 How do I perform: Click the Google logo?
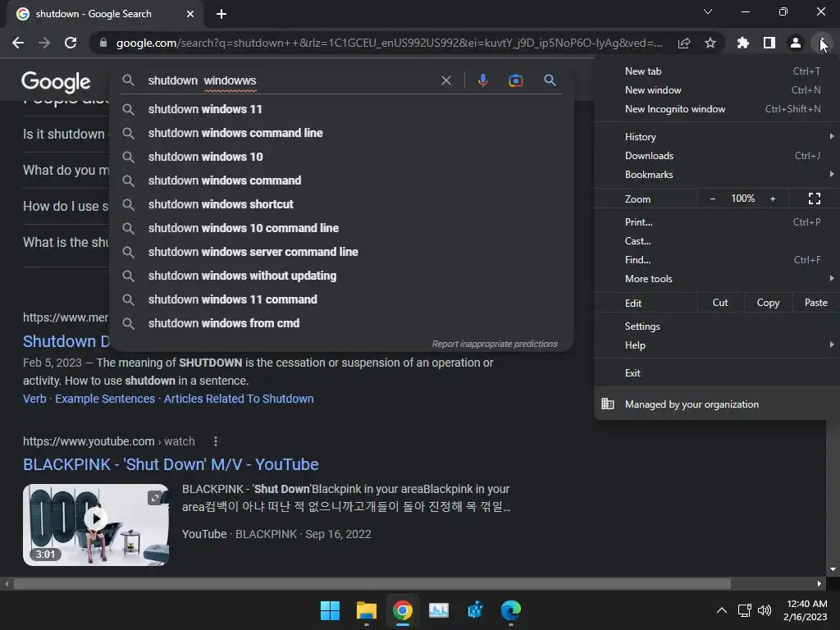point(56,81)
